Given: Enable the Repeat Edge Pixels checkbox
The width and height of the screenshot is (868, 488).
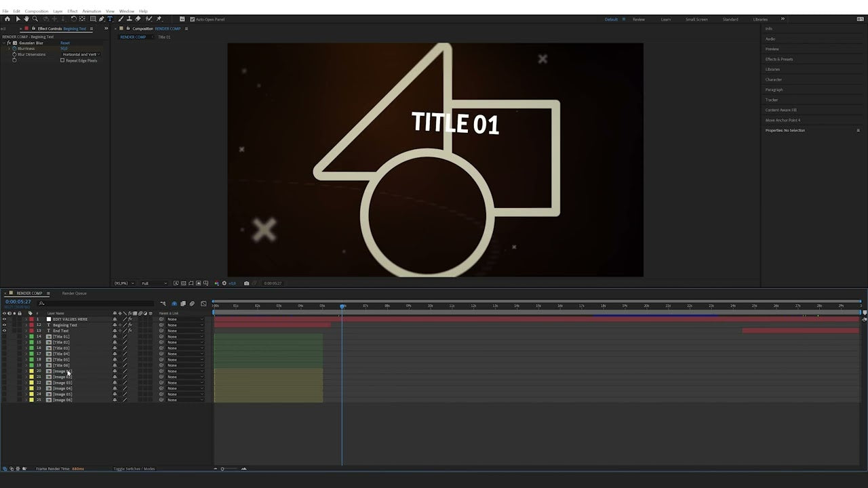Looking at the screenshot, I should click(62, 60).
